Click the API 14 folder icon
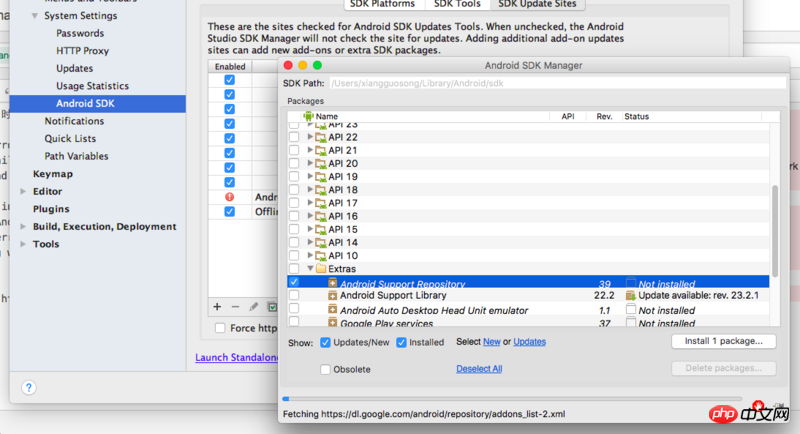 click(321, 243)
